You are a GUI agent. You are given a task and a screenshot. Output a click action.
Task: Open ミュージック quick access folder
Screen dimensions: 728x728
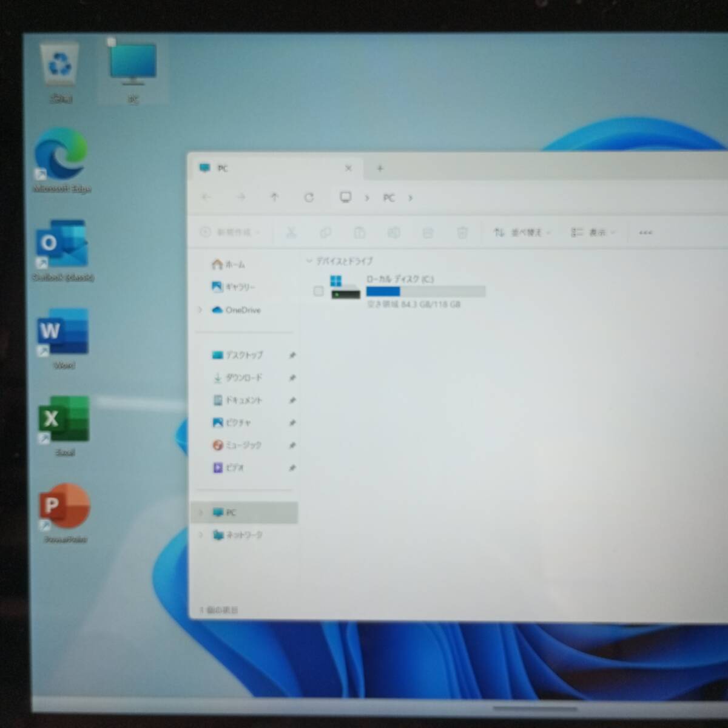click(x=237, y=445)
